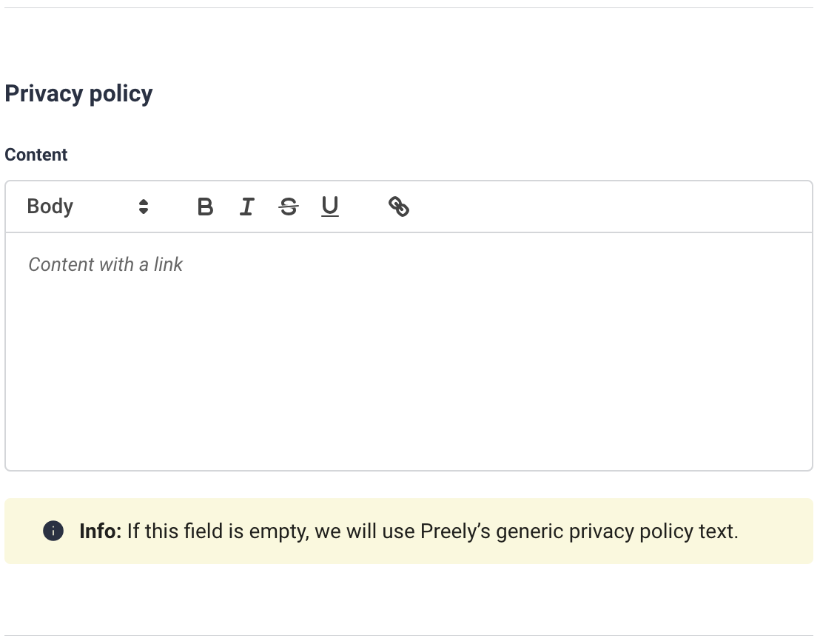
Task: Click the word 'Body' in the style selector
Action: pos(50,207)
